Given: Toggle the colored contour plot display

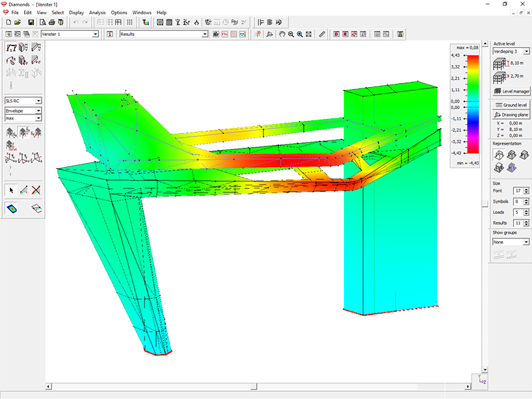Looking at the screenshot, I should [x=11, y=207].
